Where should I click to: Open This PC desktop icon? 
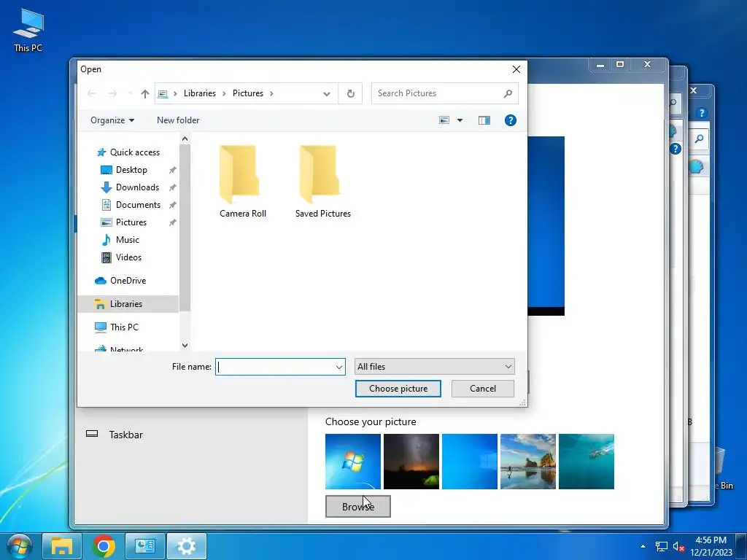[28, 31]
